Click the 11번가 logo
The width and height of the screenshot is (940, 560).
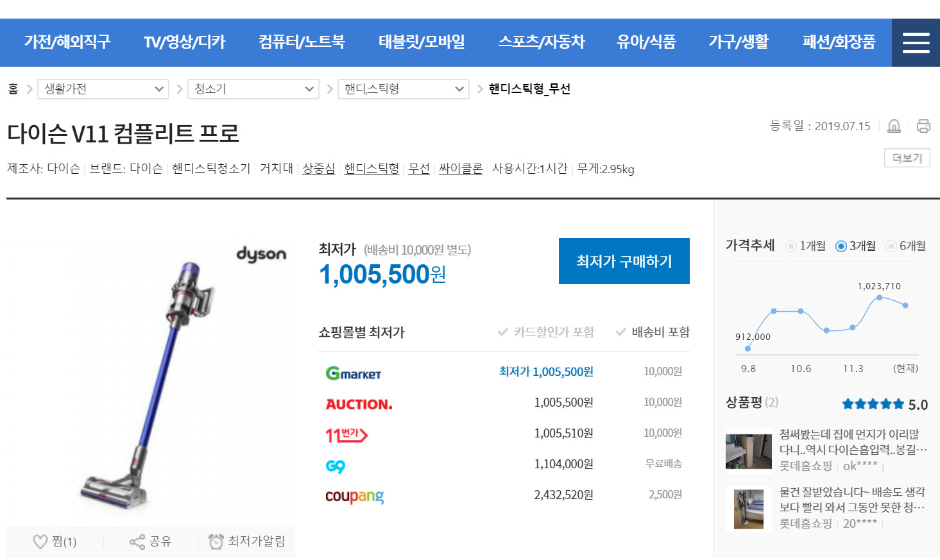click(x=346, y=435)
